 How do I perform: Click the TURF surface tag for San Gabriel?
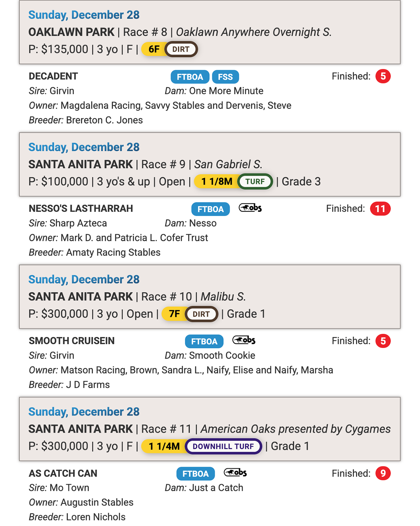coord(255,182)
